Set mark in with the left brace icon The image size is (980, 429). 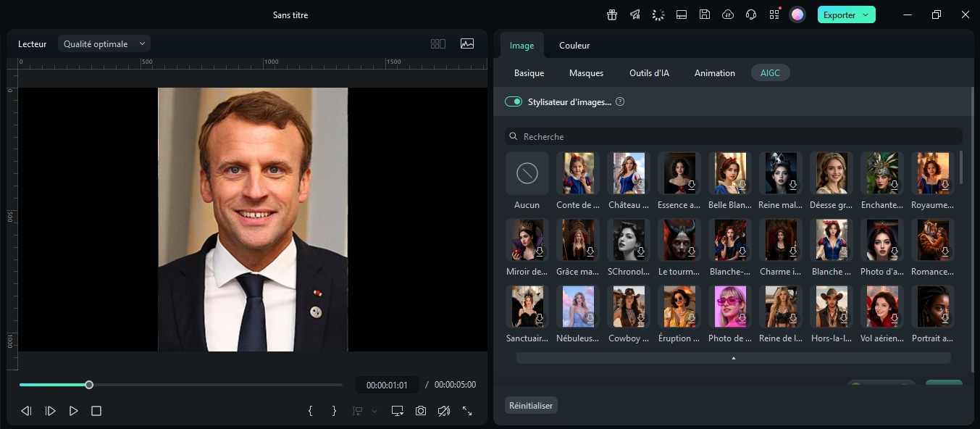tap(311, 411)
